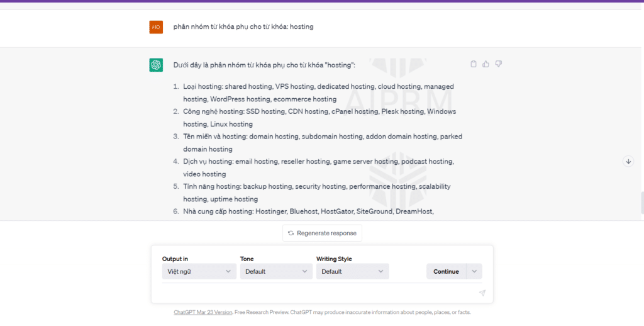This screenshot has height=326, width=644.
Task: Click list item 'Nhà cung cấp hosting: Hostinger'
Action: click(x=308, y=211)
